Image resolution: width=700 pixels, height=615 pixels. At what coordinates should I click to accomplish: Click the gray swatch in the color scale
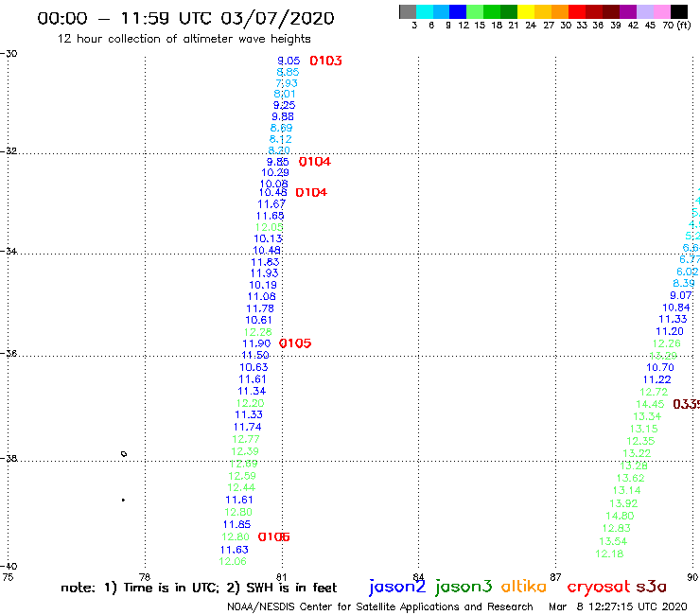coord(408,11)
